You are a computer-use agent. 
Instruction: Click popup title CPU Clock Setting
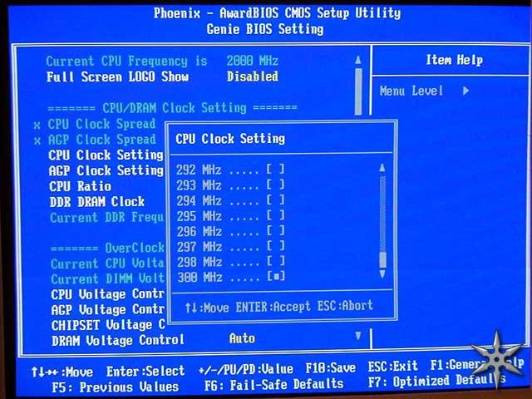click(x=230, y=139)
